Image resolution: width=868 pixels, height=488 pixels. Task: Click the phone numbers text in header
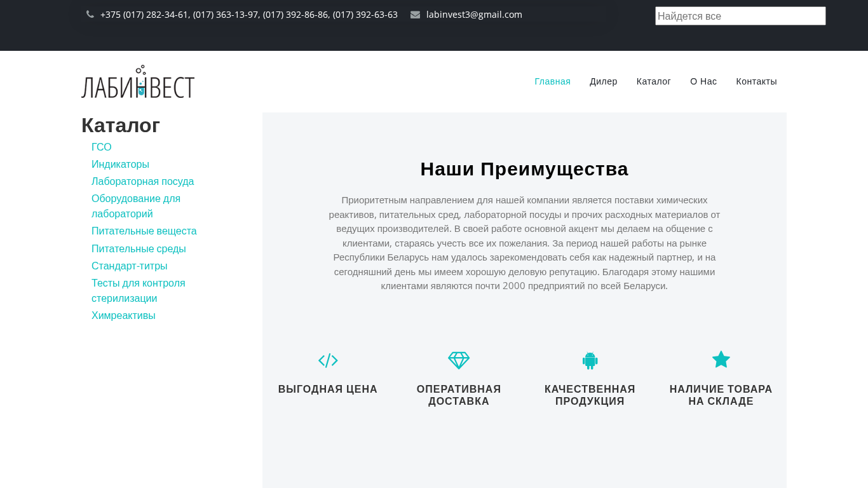coord(249,15)
